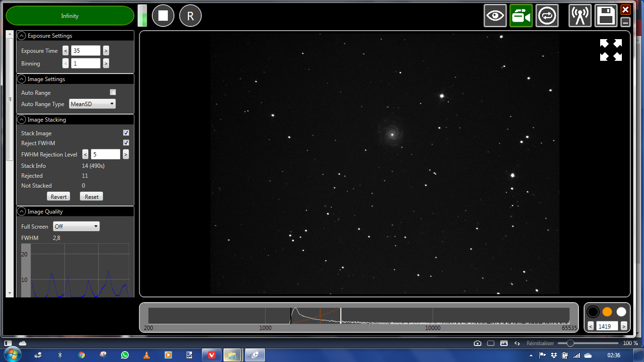Decrease Exposure Time with left arrow
The width and height of the screenshot is (644, 362).
pos(66,50)
